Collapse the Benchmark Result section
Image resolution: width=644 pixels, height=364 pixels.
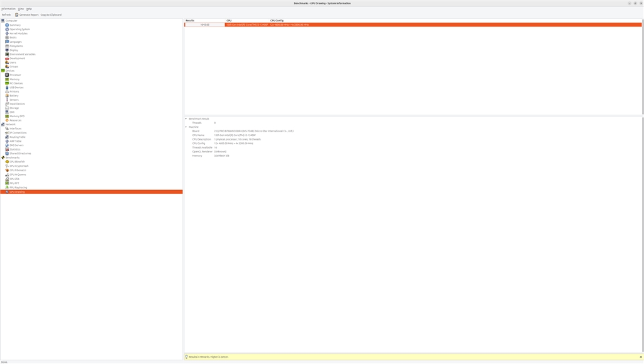click(186, 118)
